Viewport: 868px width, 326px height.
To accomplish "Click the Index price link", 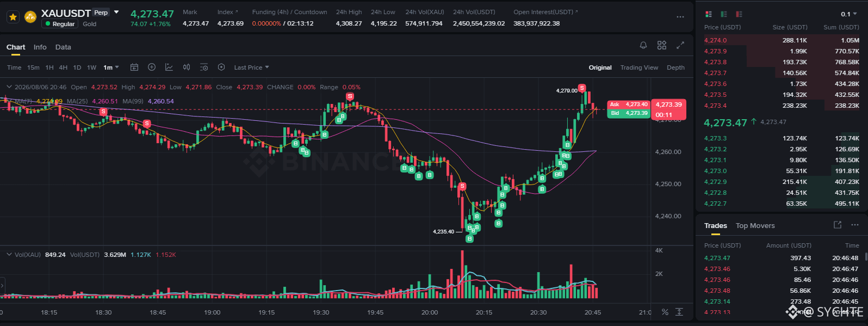I will [227, 12].
